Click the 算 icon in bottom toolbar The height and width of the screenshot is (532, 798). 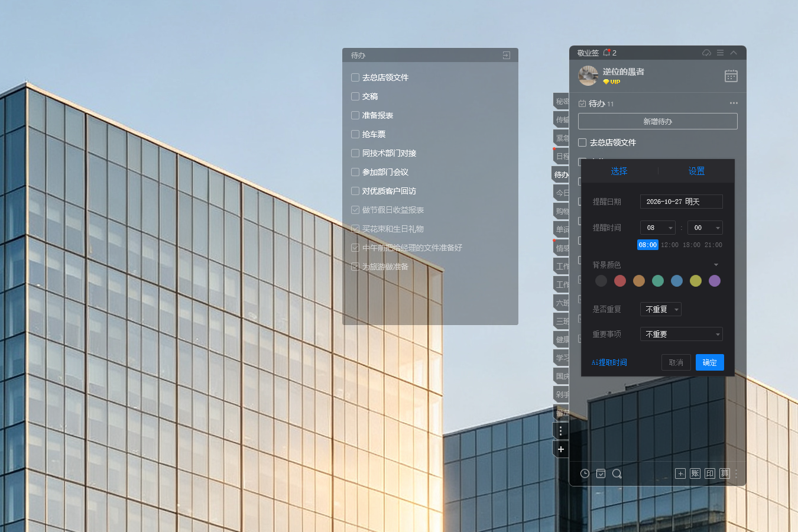click(725, 473)
